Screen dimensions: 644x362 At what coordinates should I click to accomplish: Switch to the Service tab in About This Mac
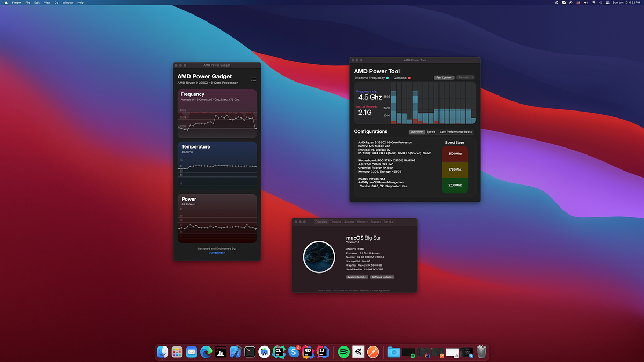coord(389,221)
